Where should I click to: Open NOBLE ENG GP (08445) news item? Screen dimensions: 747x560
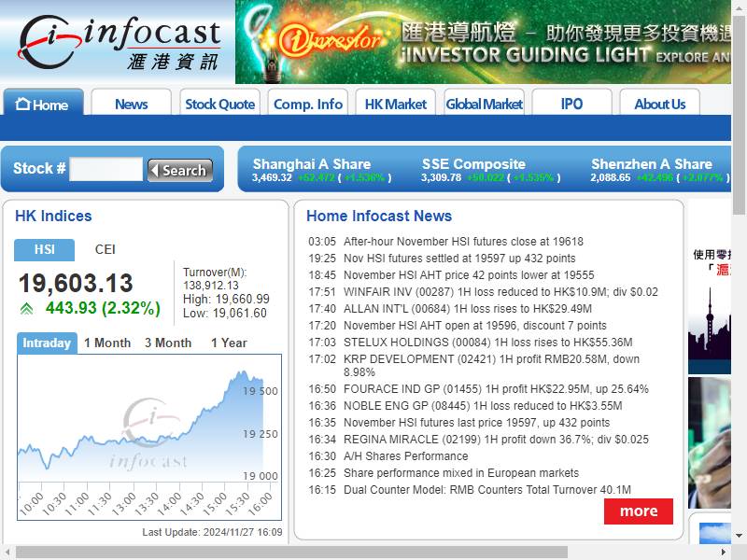click(x=483, y=406)
